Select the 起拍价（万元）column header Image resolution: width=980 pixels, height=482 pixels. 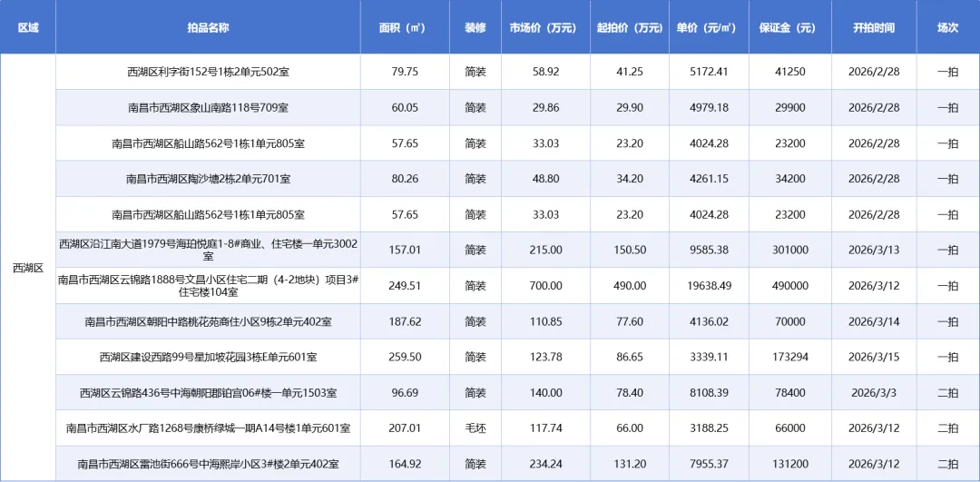[629, 28]
